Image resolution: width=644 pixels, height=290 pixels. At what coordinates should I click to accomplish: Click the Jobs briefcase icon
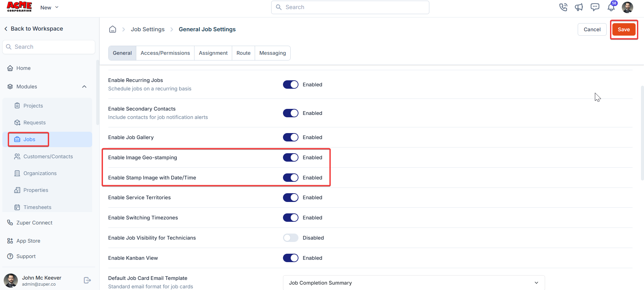pos(17,139)
